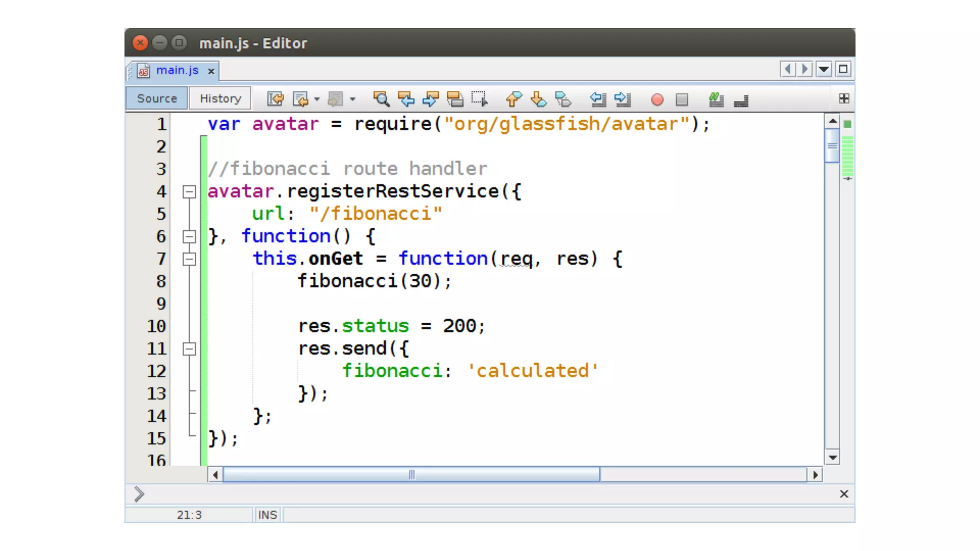Collapse registerRestService fold at line 4

coord(189,192)
